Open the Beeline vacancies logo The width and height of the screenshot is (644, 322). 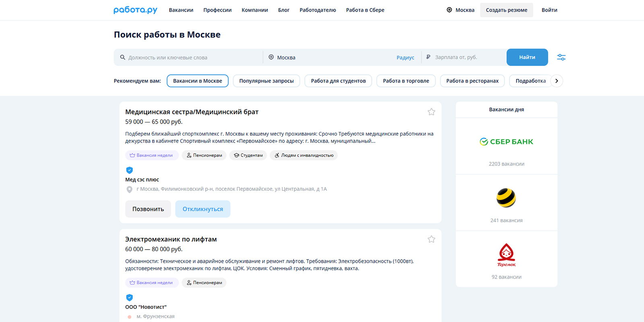tap(506, 198)
